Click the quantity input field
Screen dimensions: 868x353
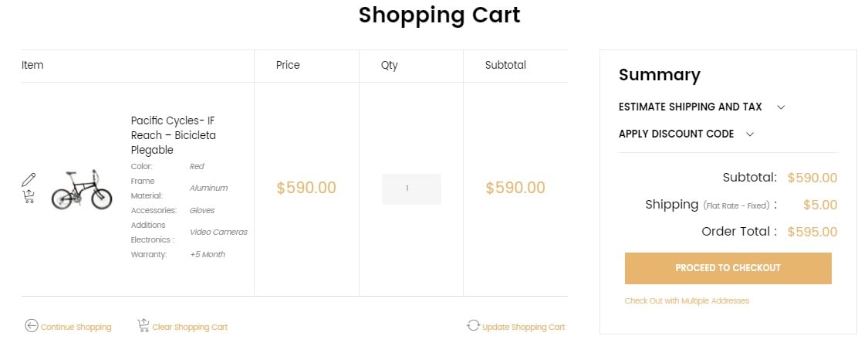click(x=411, y=189)
